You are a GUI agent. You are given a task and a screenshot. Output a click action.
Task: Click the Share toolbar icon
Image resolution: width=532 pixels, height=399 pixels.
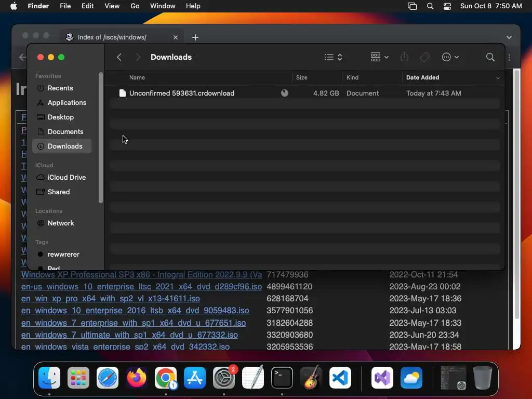(404, 57)
